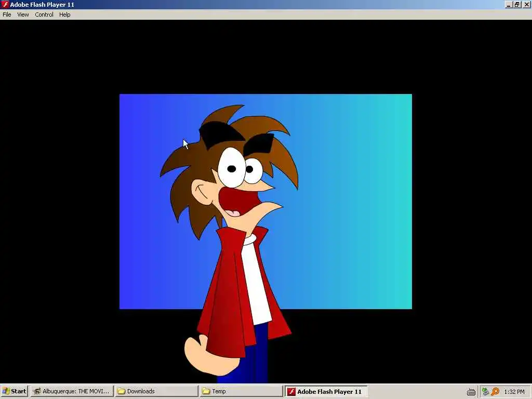
Task: Switch to Albuquerque: THE MOVI... taskbar window
Action: click(x=72, y=391)
